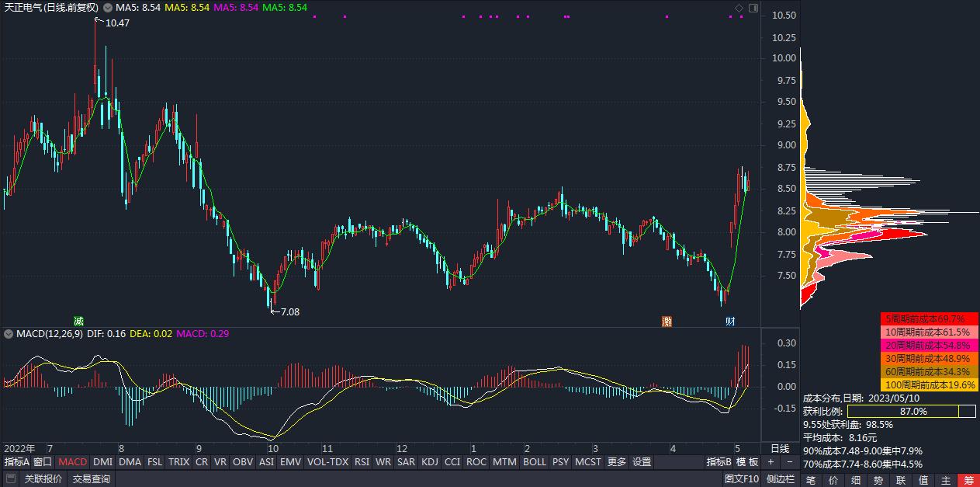Screen dimensions: 980x487
Task: Click the green 减 event marker
Action: tap(78, 321)
